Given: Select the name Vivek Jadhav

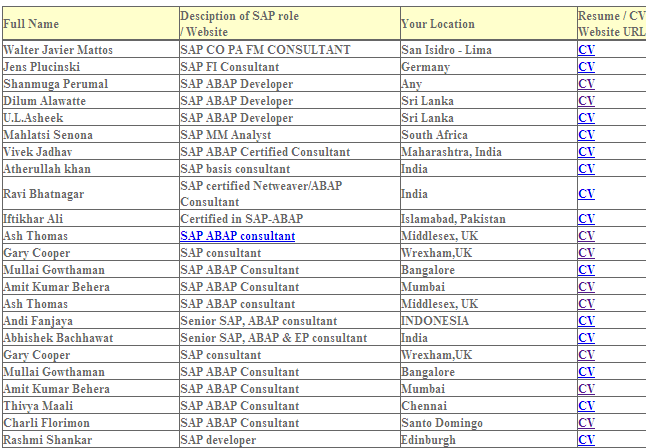Looking at the screenshot, I should [37, 152].
